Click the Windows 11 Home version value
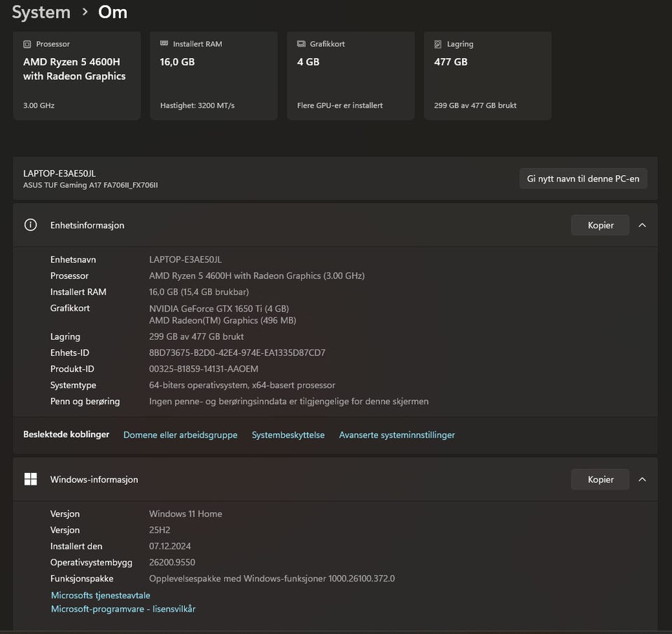Image resolution: width=672 pixels, height=634 pixels. tap(185, 514)
